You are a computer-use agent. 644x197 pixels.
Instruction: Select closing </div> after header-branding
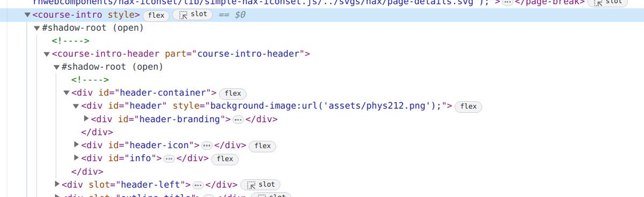[97, 132]
